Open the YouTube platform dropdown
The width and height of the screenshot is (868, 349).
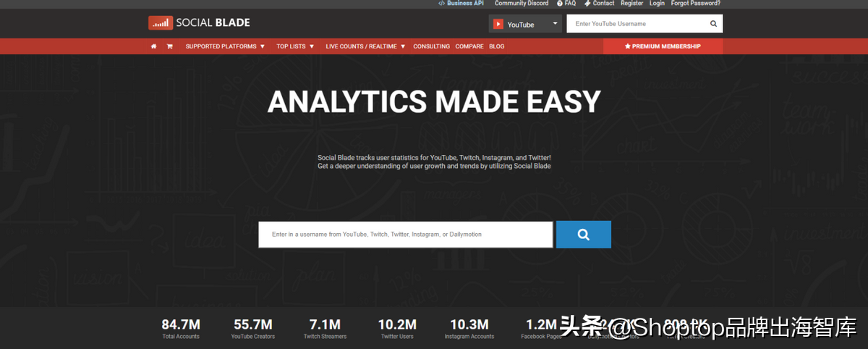[525, 24]
